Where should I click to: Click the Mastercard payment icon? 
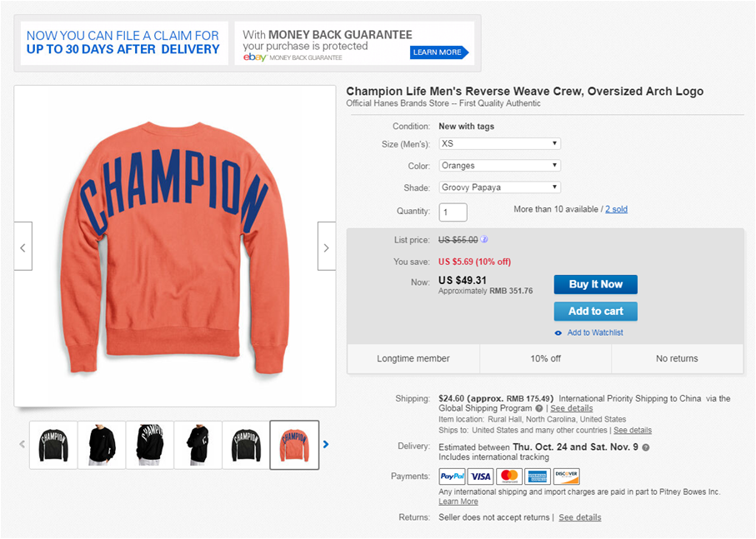tap(508, 477)
